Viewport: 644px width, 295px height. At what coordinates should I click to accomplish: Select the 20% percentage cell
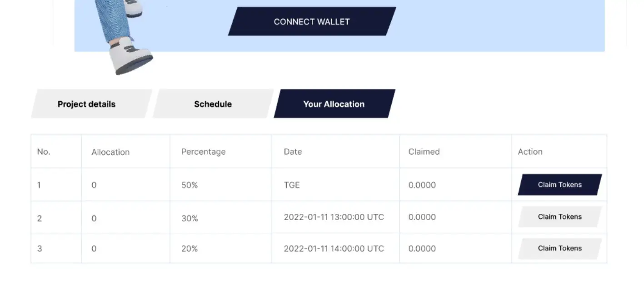(190, 249)
